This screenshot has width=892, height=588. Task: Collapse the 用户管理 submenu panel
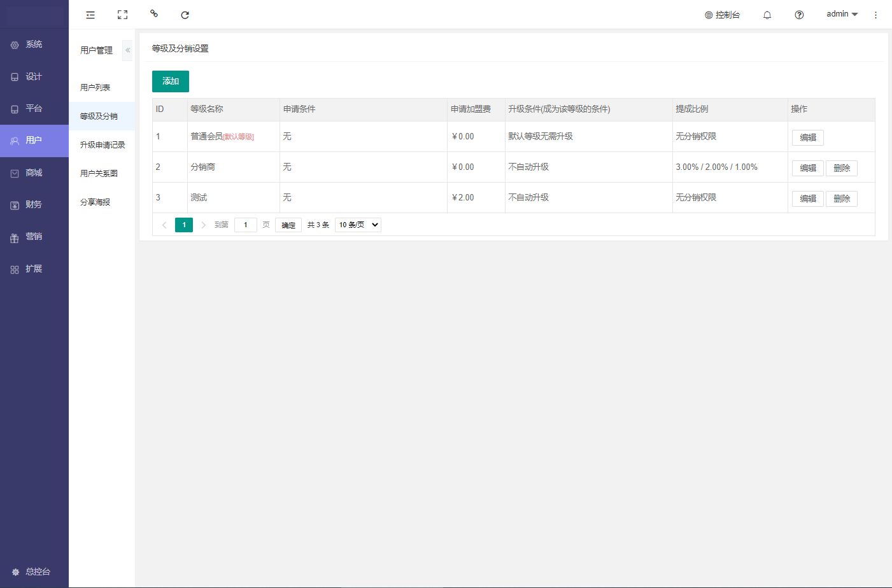click(127, 50)
